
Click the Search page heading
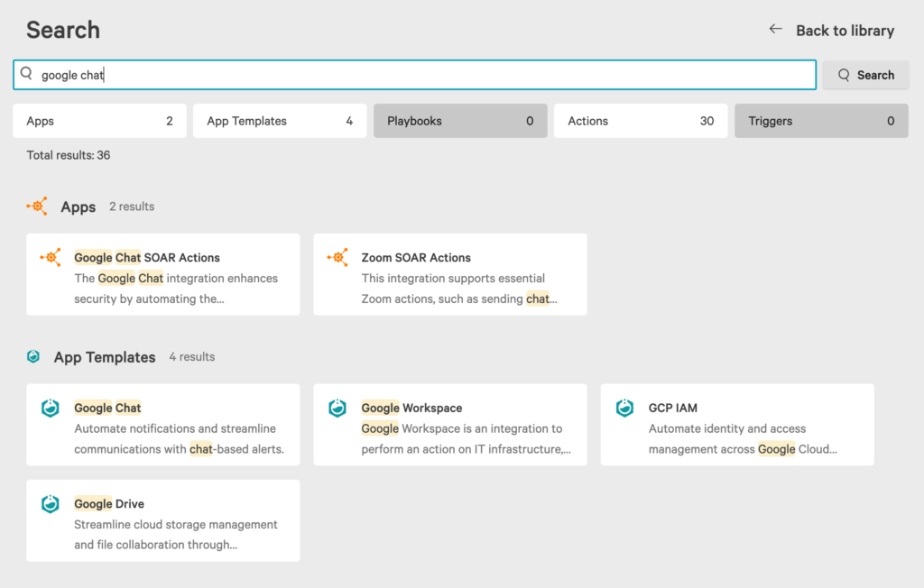63,30
